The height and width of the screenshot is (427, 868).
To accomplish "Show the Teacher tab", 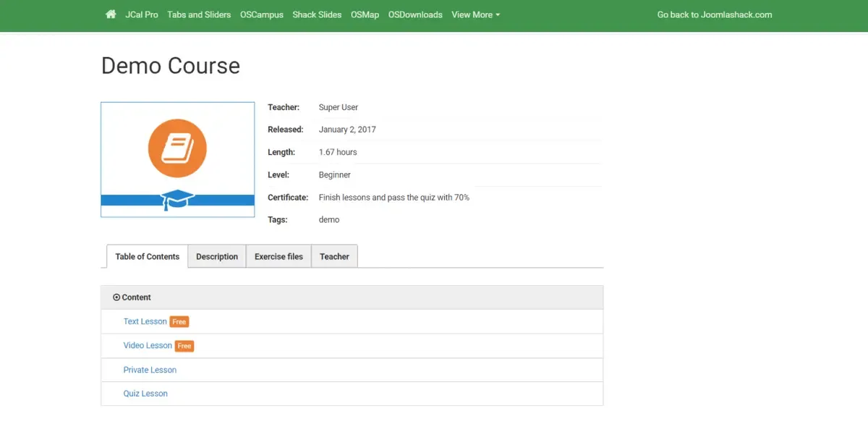I will pos(334,256).
